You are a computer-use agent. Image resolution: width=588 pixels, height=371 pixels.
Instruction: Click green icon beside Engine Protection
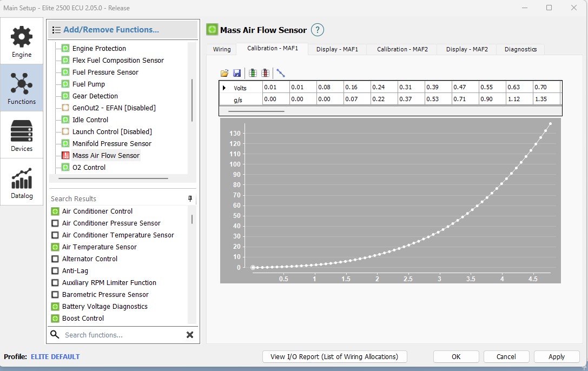[x=65, y=48]
